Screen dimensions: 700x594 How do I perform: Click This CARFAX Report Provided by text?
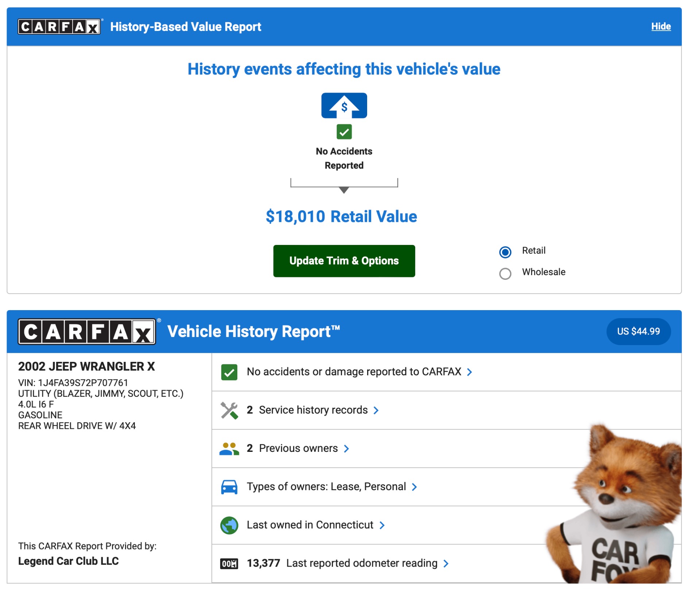click(87, 546)
